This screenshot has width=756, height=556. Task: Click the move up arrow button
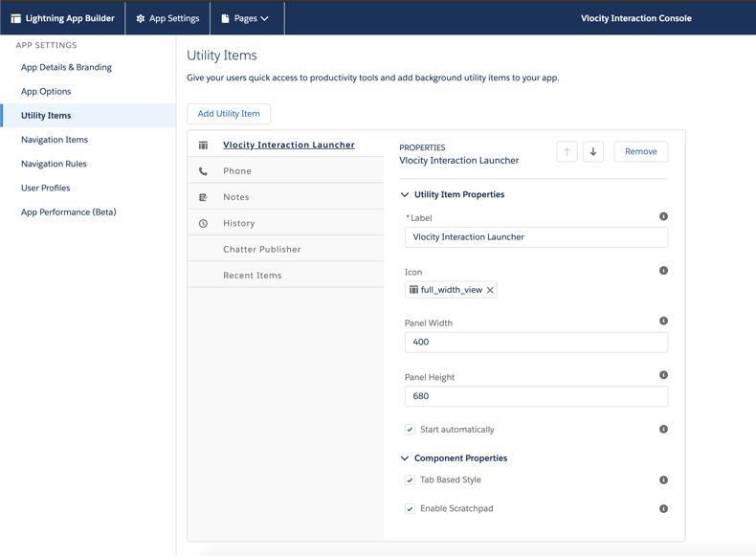pos(567,151)
